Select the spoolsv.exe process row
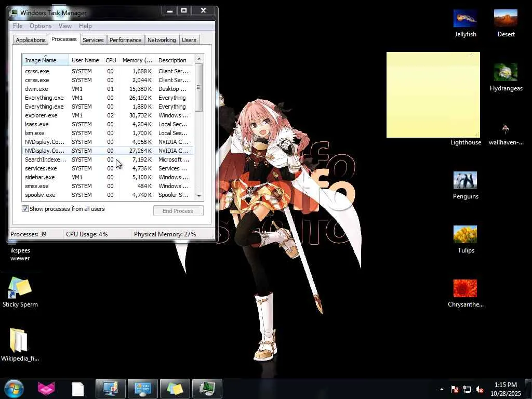532x399 pixels. [x=108, y=195]
